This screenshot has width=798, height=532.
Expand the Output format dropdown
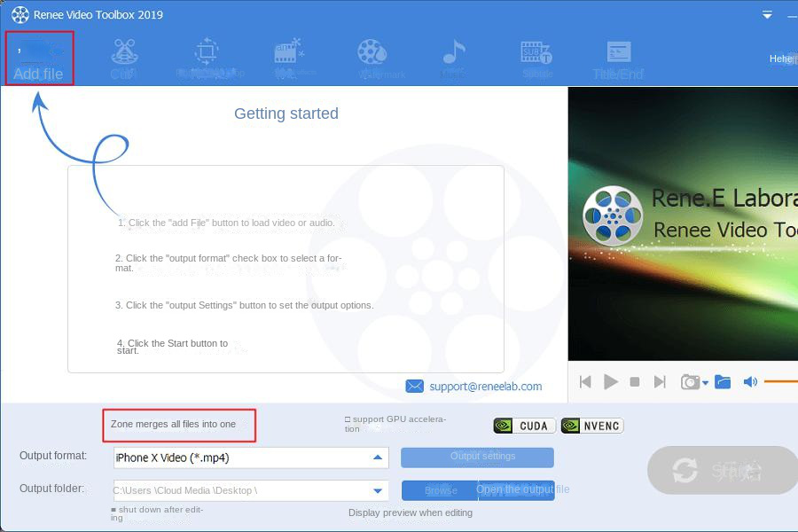tap(379, 458)
